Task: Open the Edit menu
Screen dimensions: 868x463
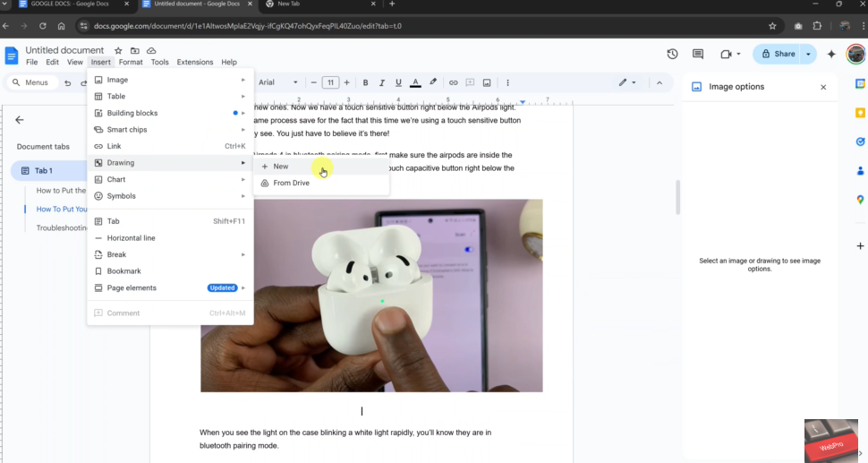Action: [52, 62]
